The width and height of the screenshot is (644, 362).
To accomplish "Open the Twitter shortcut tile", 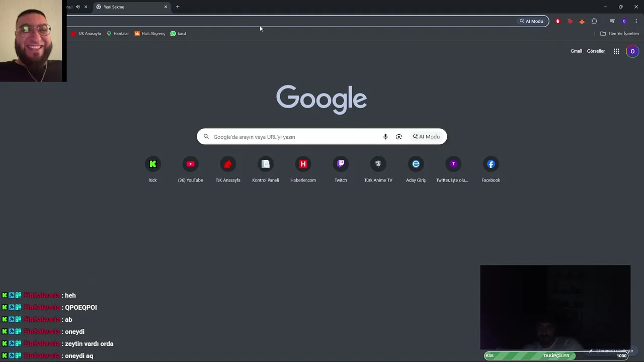I will 453,169.
